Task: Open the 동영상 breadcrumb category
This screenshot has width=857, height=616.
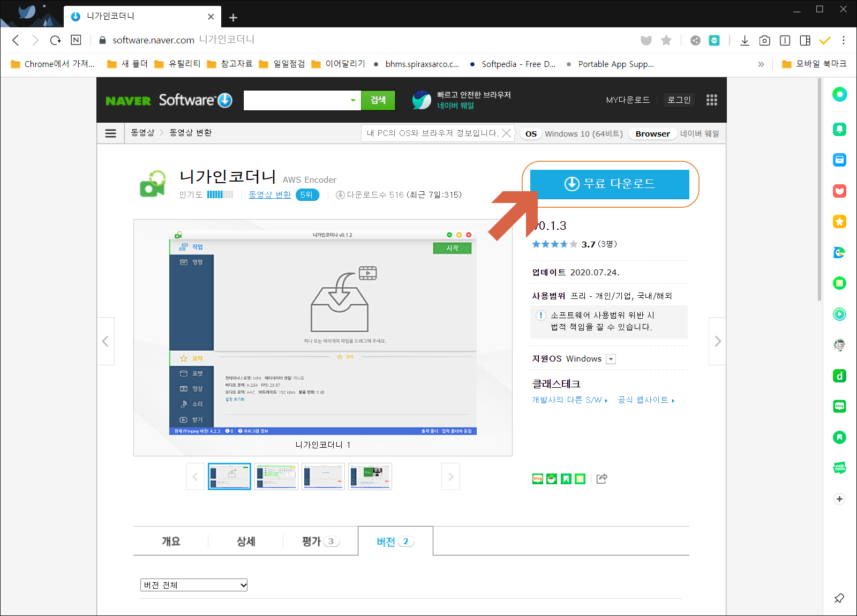Action: pyautogui.click(x=142, y=133)
